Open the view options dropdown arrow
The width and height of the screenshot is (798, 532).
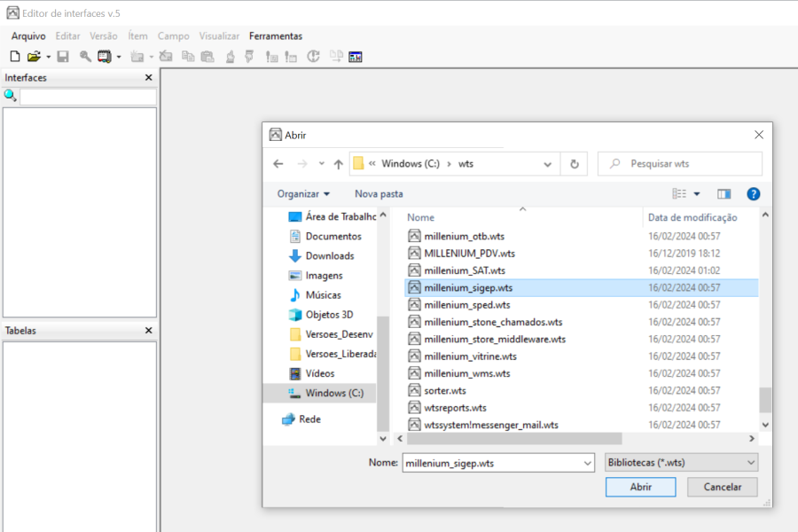(697, 194)
